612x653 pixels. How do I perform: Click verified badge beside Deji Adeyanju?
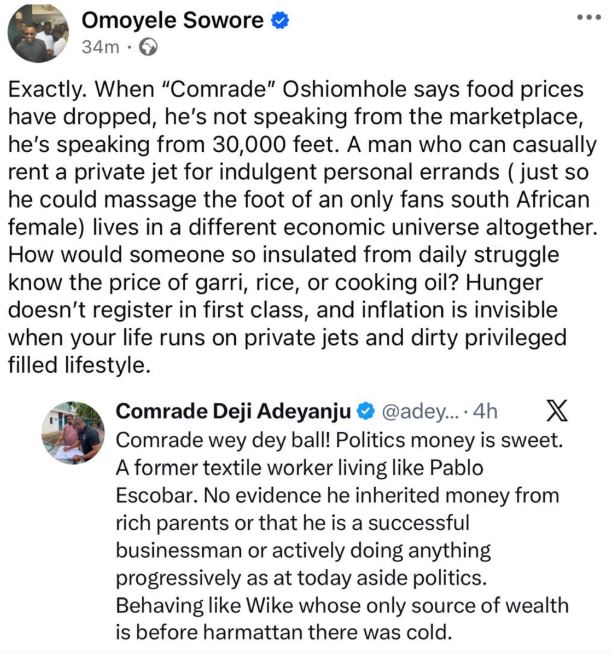point(366,411)
